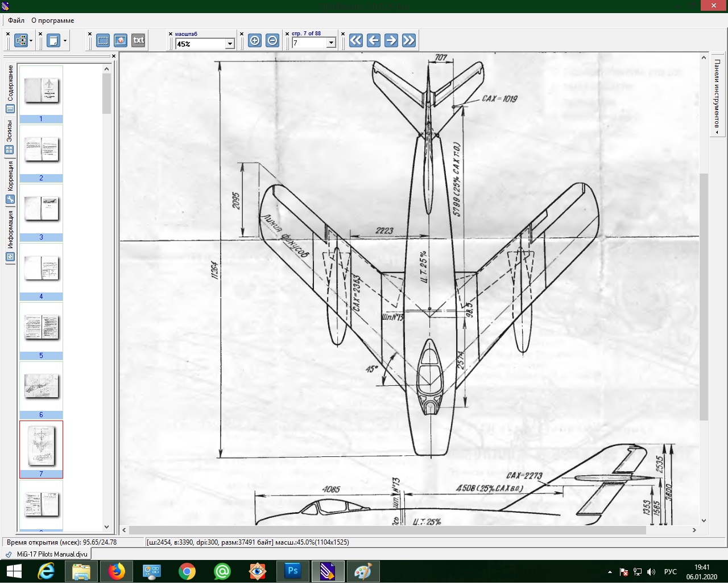Click the zoom in magnifier button
Screen dimensions: 728x585
coord(255,40)
